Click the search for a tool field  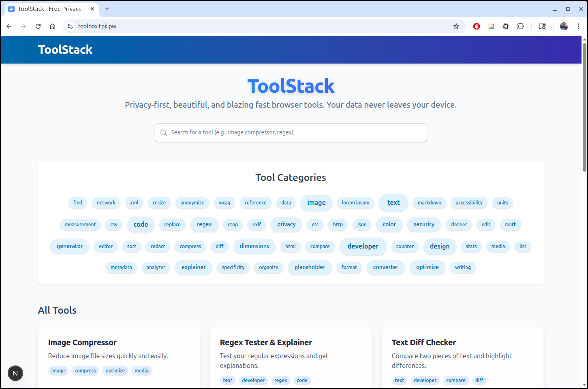click(x=291, y=133)
